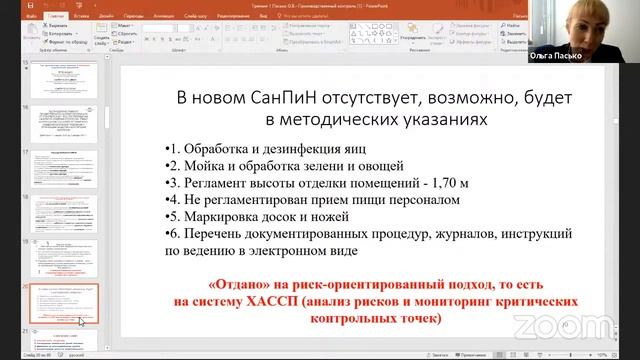Select slide 18 thumbnail
The height and width of the screenshot is (360, 640).
tap(64, 214)
